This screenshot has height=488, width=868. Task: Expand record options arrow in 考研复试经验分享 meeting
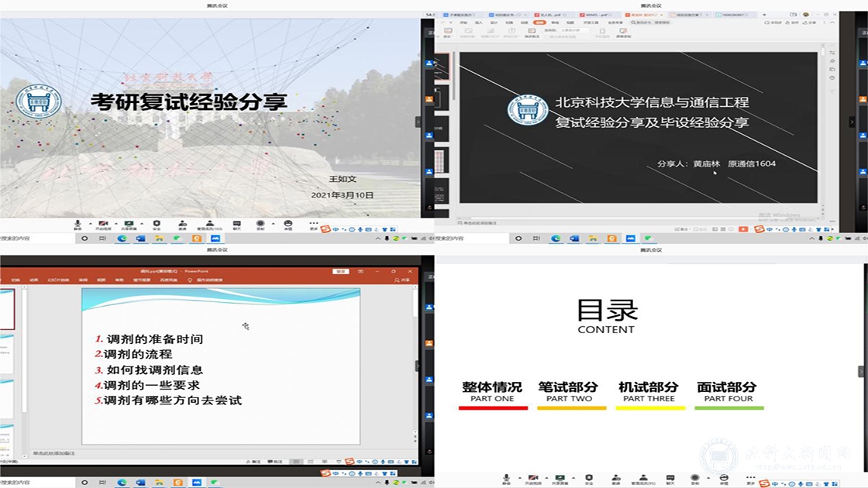tap(273, 224)
